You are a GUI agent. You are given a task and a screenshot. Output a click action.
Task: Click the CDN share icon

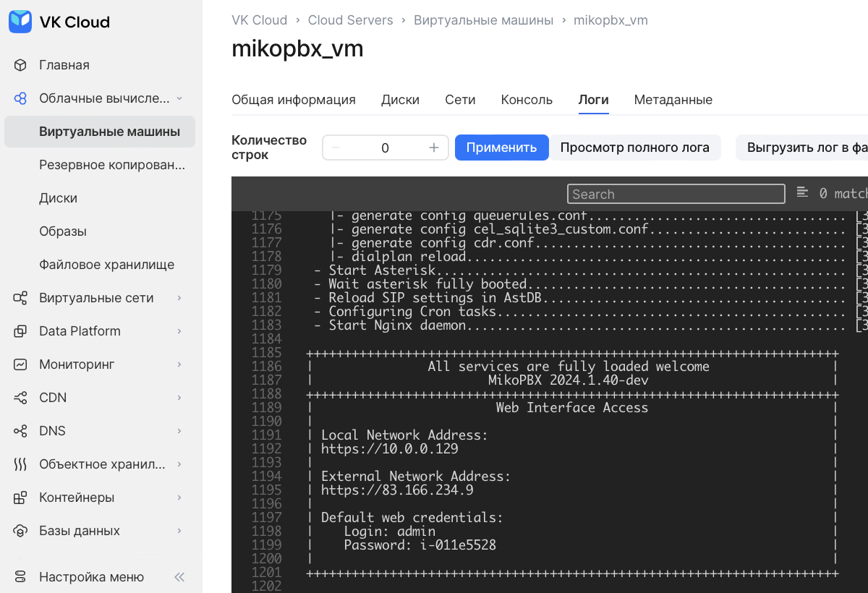pos(20,398)
